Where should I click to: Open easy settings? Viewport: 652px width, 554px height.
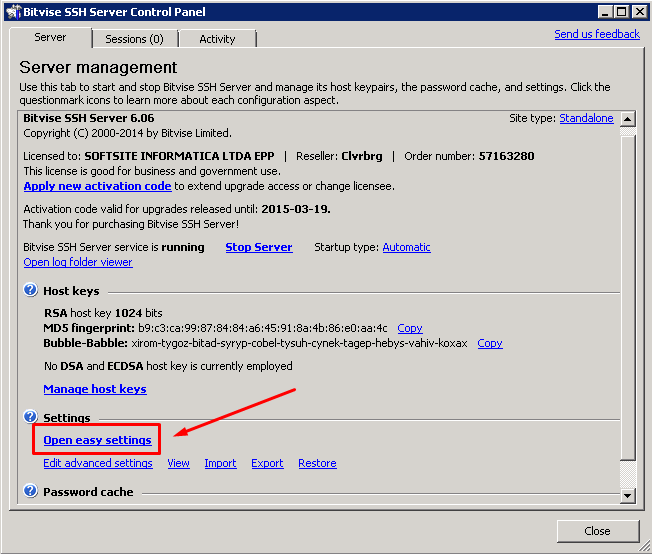pyautogui.click(x=97, y=440)
